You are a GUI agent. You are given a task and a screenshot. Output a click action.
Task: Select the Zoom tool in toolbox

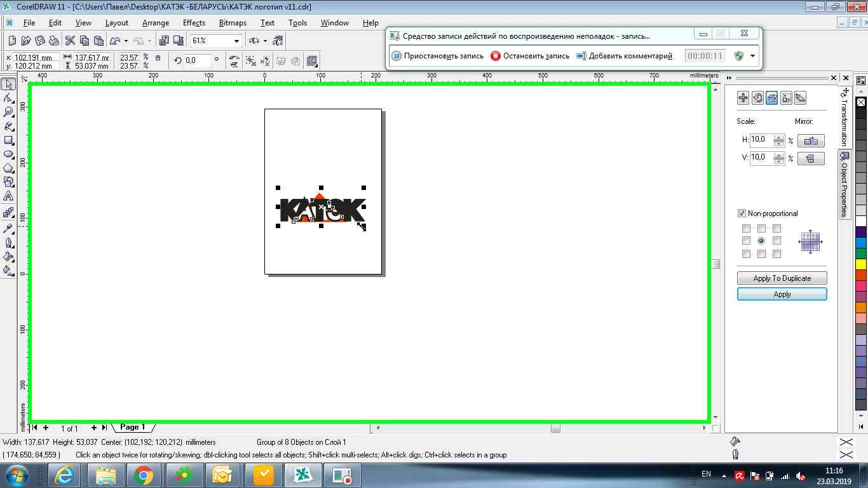point(8,112)
